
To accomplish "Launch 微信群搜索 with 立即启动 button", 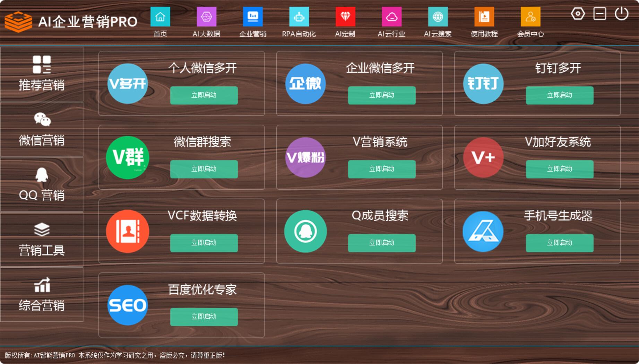I will click(204, 169).
